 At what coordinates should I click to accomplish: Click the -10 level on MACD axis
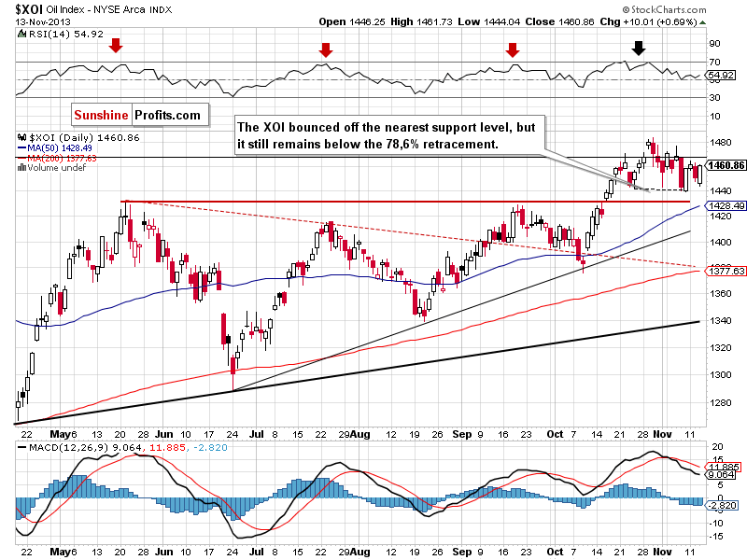(716, 524)
